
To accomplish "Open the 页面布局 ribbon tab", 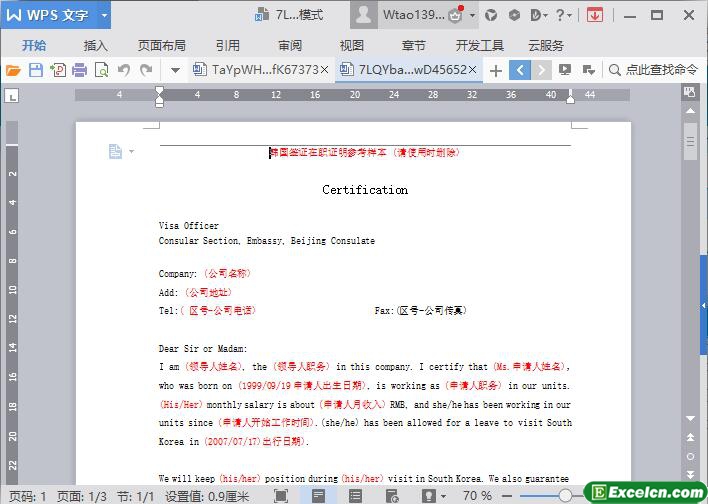I will [162, 46].
